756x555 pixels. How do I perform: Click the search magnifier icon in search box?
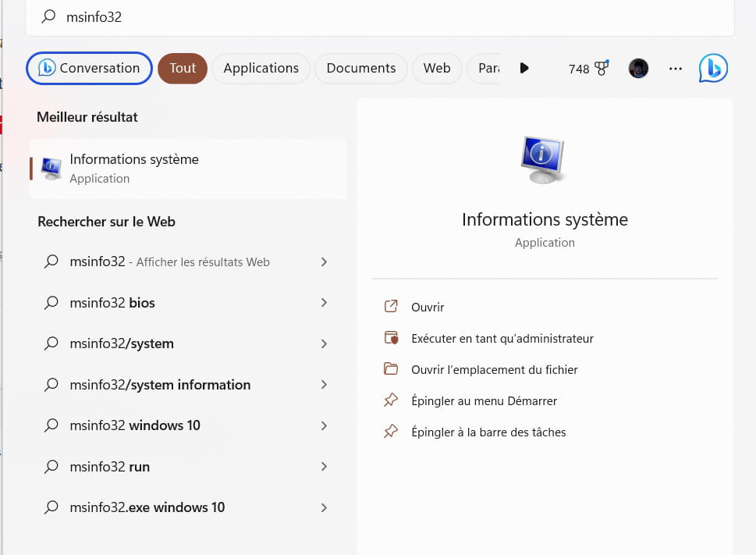pyautogui.click(x=48, y=16)
